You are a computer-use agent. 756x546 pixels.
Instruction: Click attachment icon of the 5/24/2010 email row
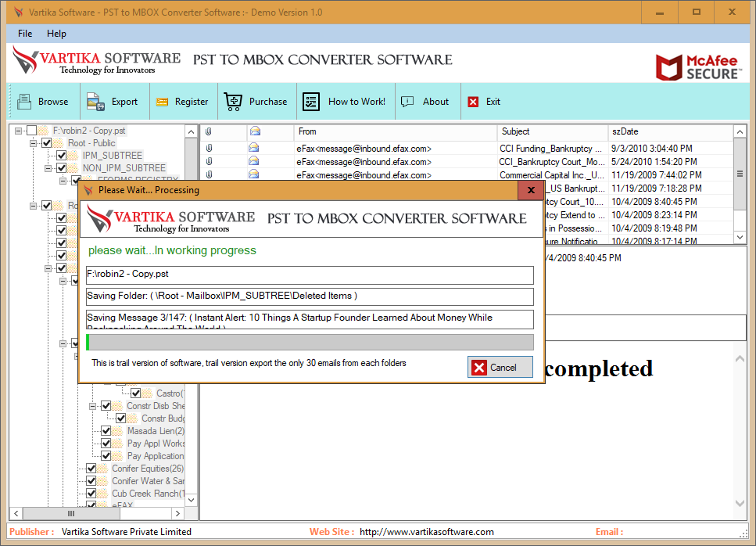point(209,162)
